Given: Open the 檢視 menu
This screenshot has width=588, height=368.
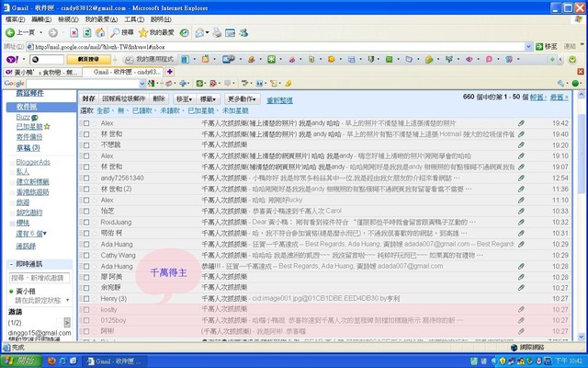Looking at the screenshot, I should click(x=68, y=19).
